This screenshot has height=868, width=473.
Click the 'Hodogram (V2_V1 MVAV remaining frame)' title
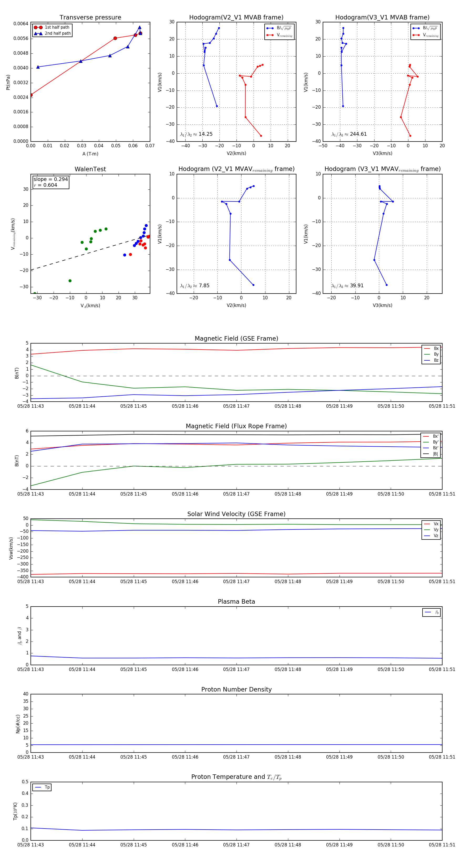point(236,169)
